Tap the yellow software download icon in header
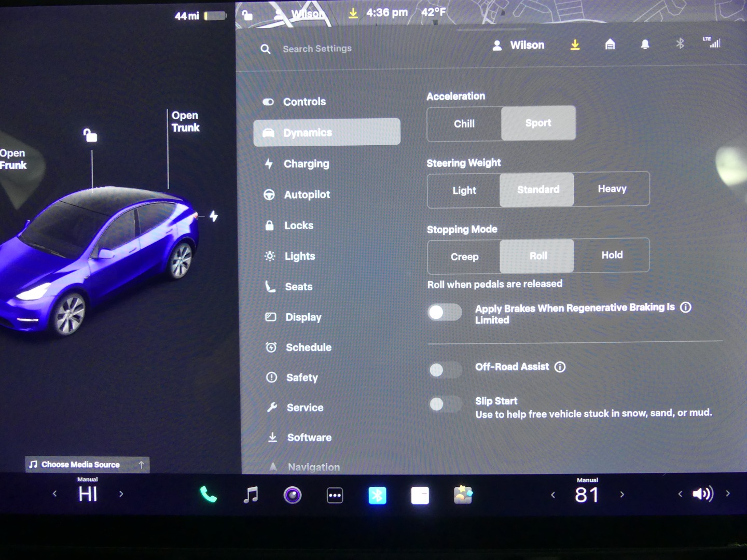This screenshot has height=560, width=747. click(575, 45)
